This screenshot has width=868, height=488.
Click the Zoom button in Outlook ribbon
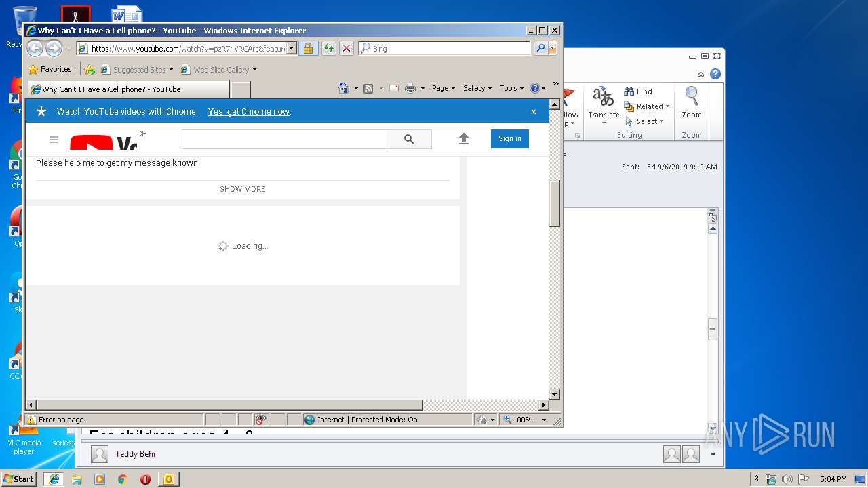click(x=692, y=104)
